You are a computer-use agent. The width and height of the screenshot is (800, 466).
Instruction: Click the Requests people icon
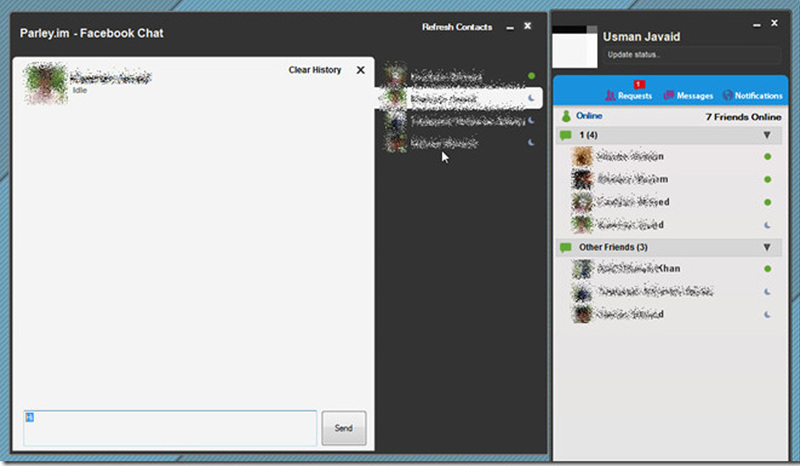pos(610,95)
